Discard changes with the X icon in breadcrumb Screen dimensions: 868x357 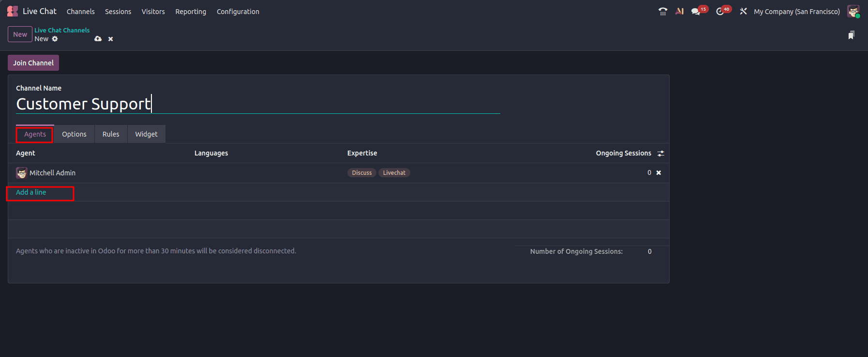111,39
